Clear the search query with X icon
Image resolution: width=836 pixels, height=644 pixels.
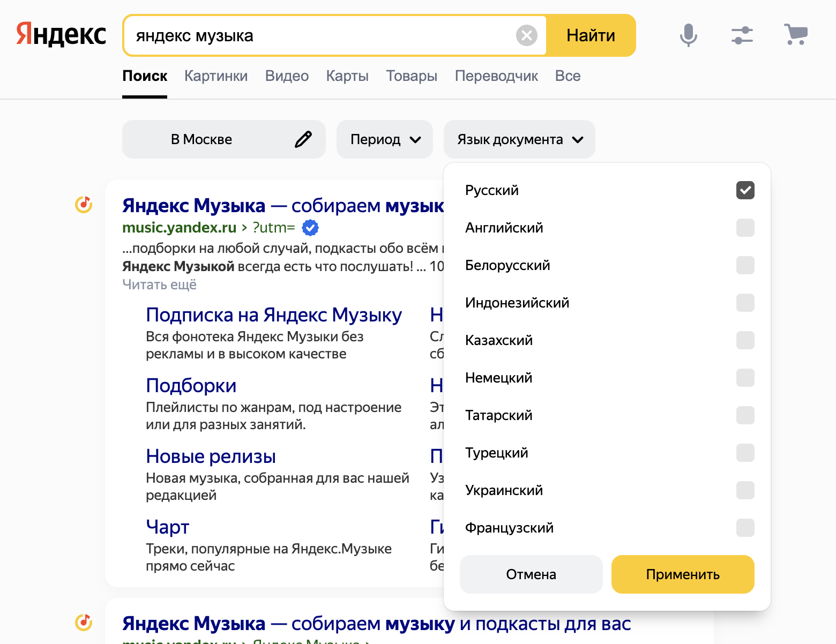click(526, 35)
